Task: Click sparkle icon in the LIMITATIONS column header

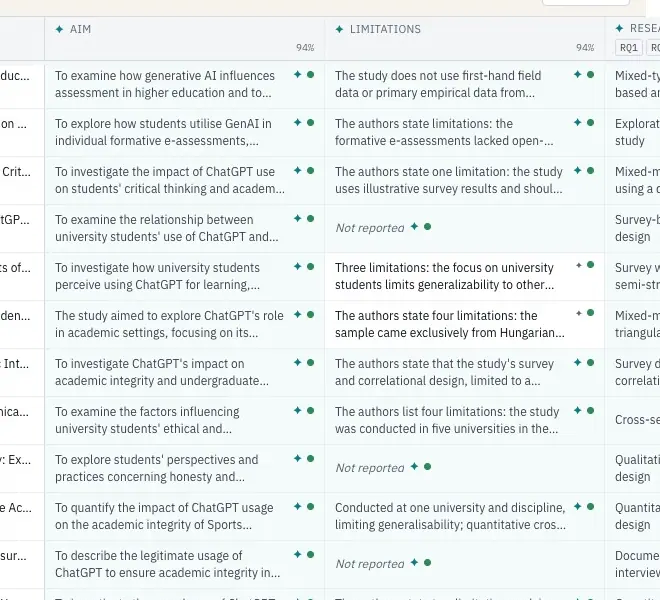Action: point(339,29)
